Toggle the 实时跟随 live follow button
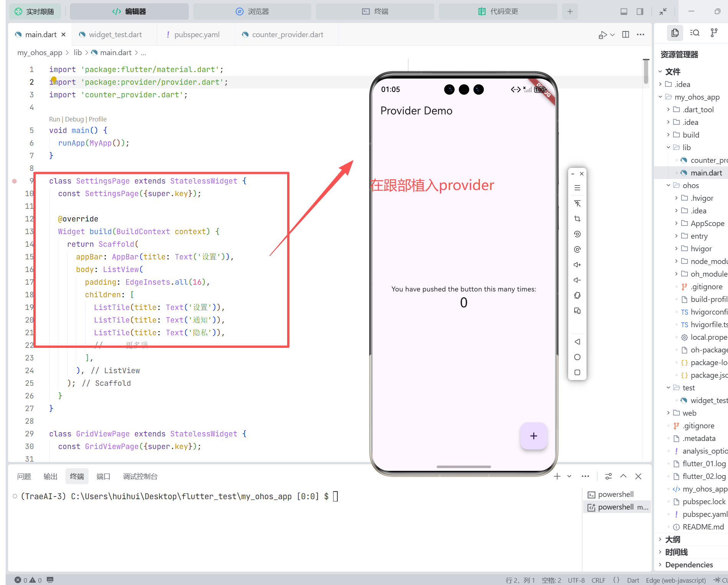 [34, 11]
